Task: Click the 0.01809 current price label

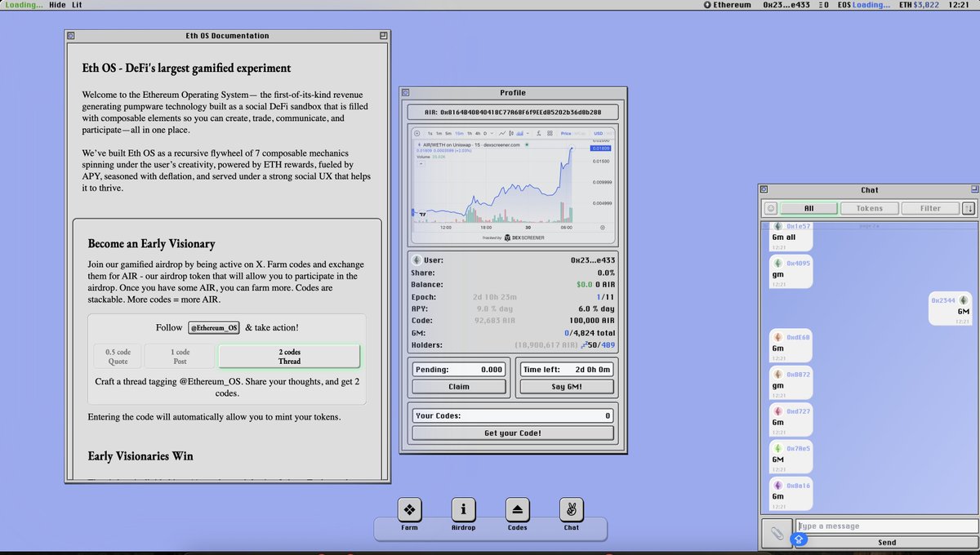Action: (x=600, y=148)
